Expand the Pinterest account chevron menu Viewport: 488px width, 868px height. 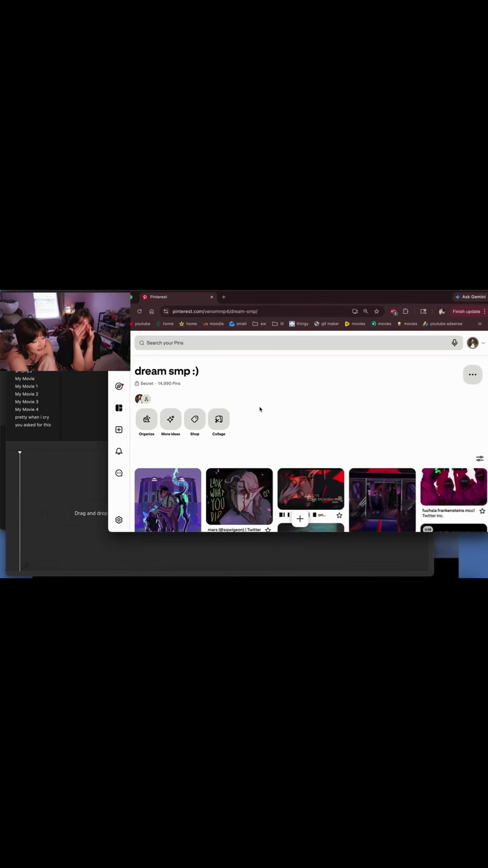483,343
